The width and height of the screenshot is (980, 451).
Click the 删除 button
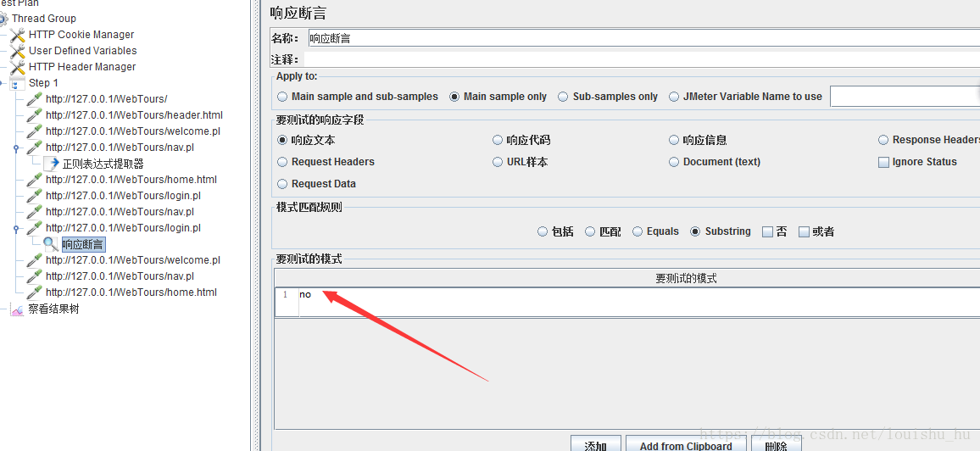[776, 443]
